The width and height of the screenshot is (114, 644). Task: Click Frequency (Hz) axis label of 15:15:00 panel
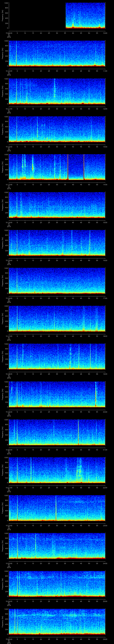coord(3,243)
